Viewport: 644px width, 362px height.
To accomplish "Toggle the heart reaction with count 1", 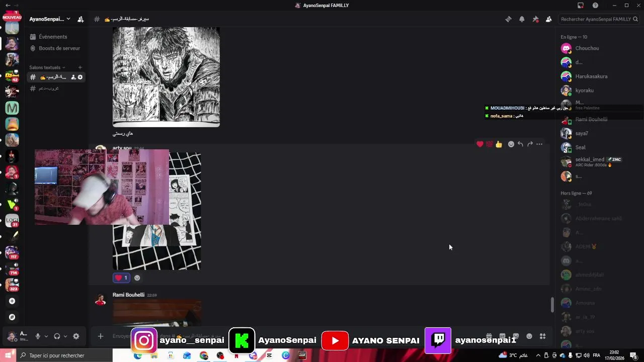I will click(x=121, y=278).
